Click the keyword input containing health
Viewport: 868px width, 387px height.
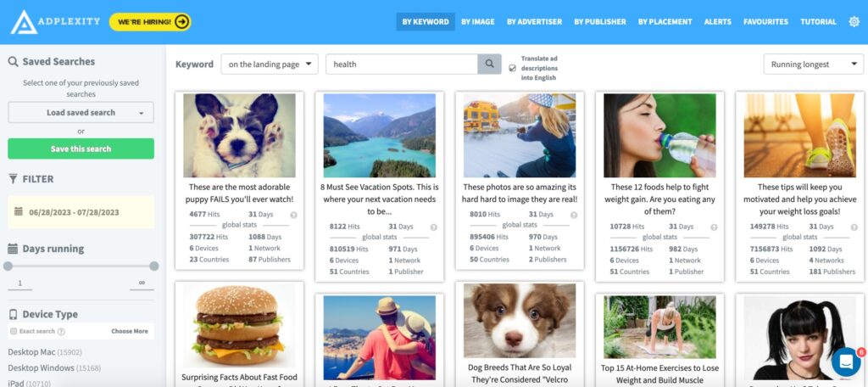click(402, 64)
